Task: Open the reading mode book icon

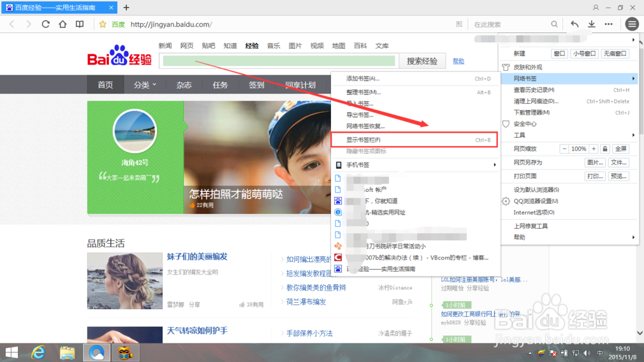Action: tap(80, 24)
